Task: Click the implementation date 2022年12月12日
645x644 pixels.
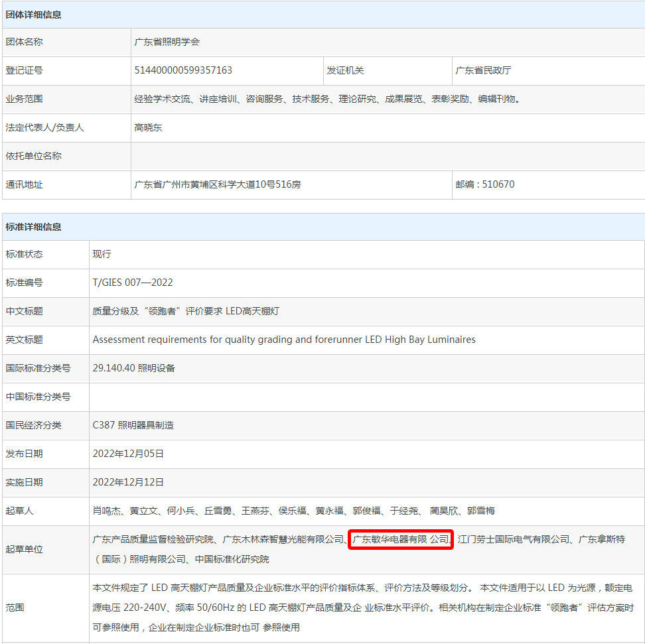Action: (128, 482)
